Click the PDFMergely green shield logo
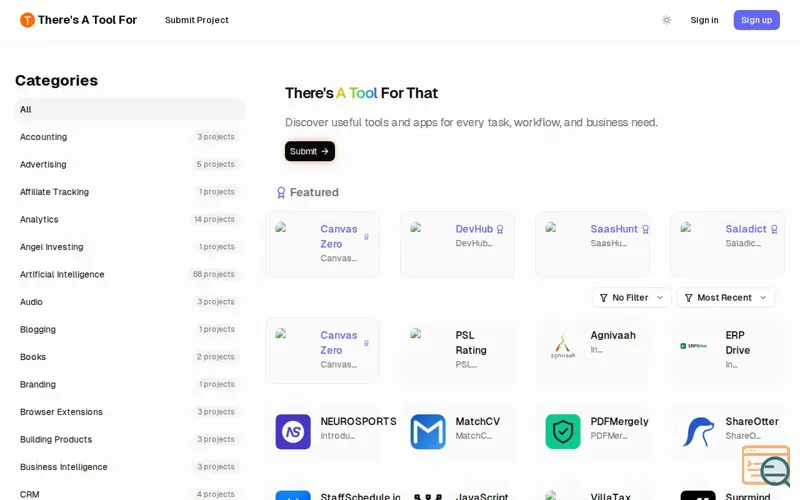The height and width of the screenshot is (500, 800). pyautogui.click(x=563, y=432)
